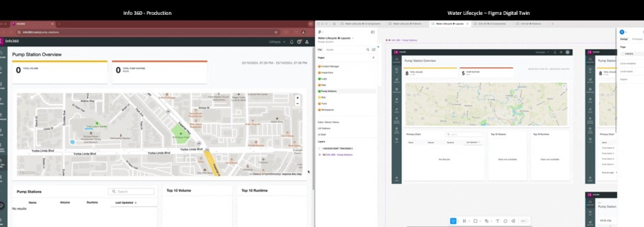644x227 pixels.
Task: Select the Text tool in Figma toolbar
Action: click(498, 221)
